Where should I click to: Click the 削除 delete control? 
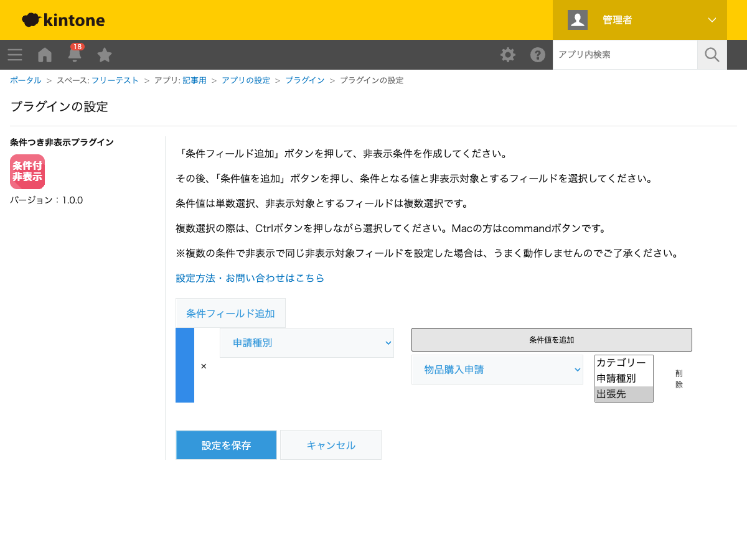tap(679, 379)
